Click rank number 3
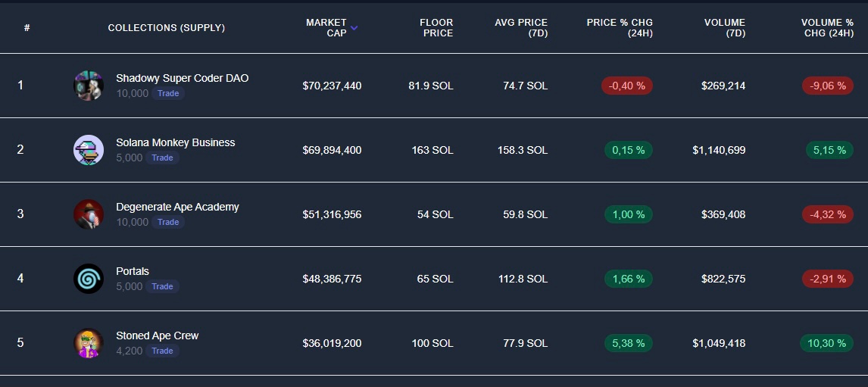The image size is (868, 387). point(20,214)
